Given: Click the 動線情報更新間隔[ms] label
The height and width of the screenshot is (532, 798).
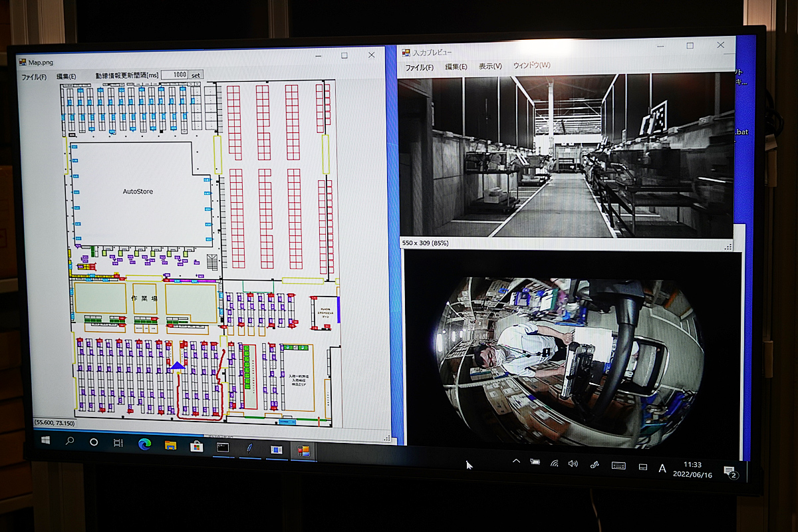Looking at the screenshot, I should tap(126, 76).
